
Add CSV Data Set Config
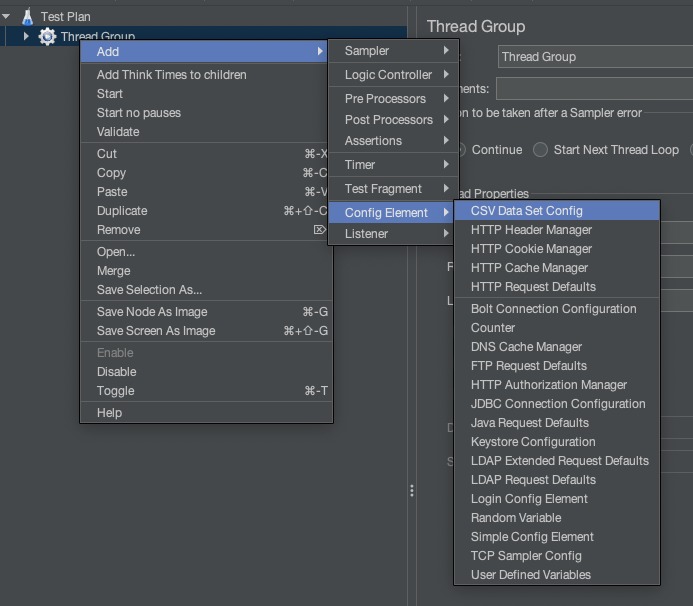(557, 211)
